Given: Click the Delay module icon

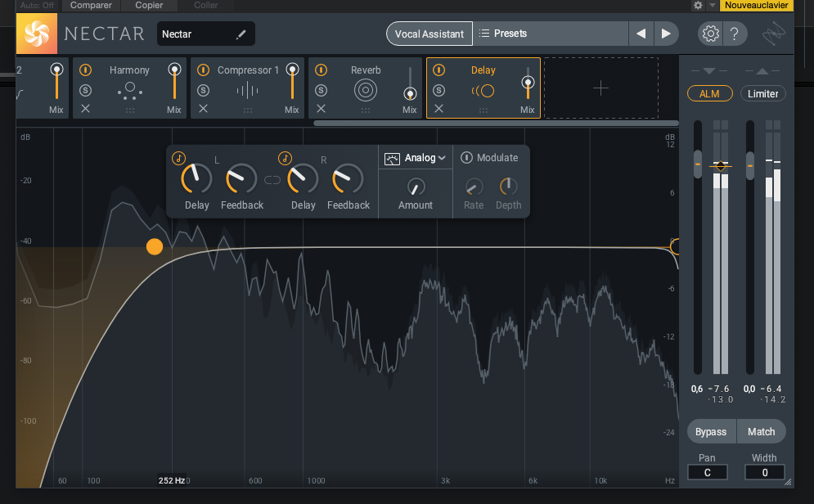Looking at the screenshot, I should point(483,91).
